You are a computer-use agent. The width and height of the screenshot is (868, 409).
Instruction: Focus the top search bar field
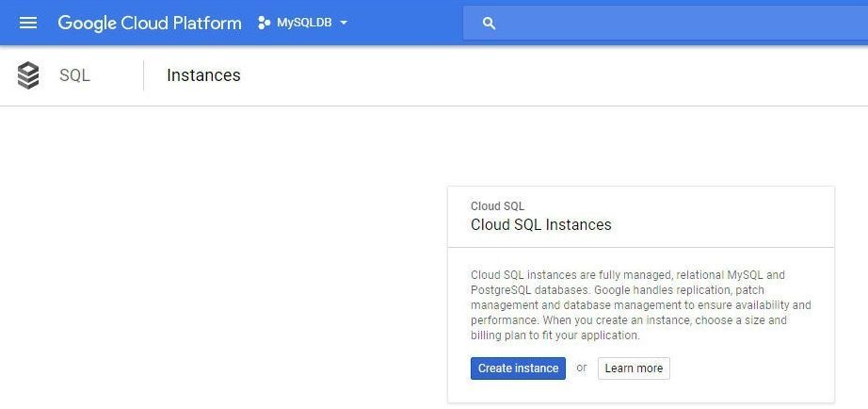pos(666,24)
